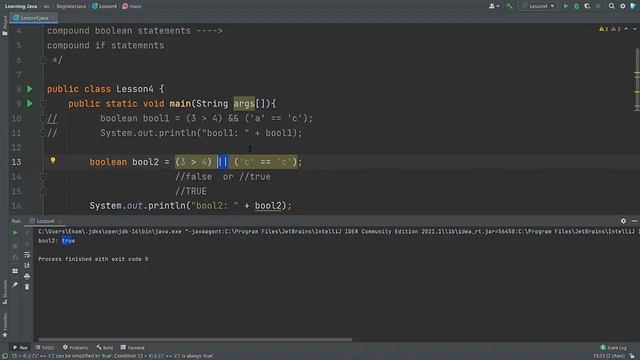
Task: Open the Favorites side tool window
Action: coord(5,325)
